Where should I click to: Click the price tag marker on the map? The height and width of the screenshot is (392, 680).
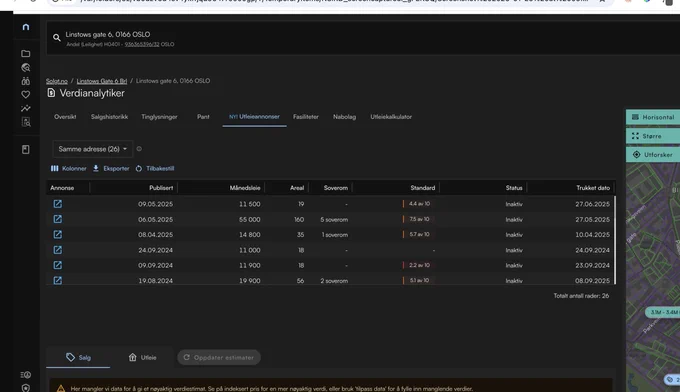[671, 379]
